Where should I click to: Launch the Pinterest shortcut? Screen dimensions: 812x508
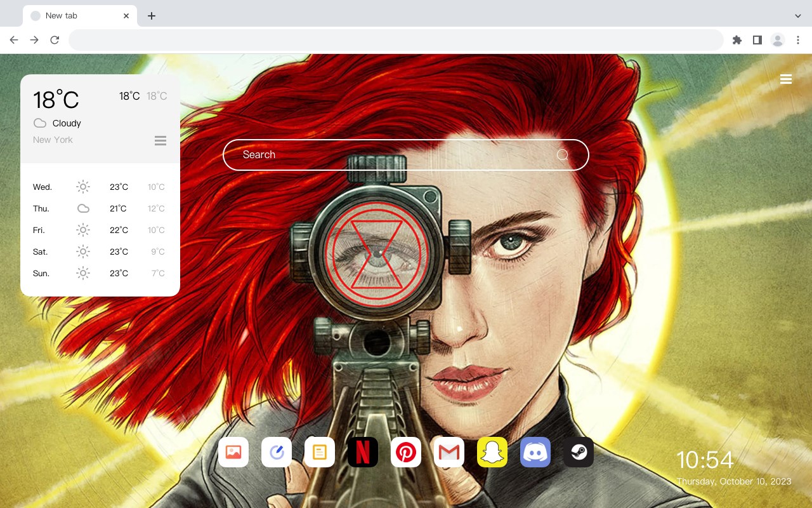click(x=406, y=452)
